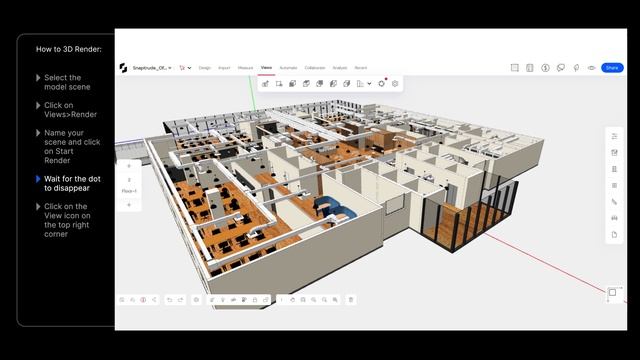Viewport: 640px width, 360px height.
Task: Open the document sheet icon in top bar
Action: click(530, 68)
